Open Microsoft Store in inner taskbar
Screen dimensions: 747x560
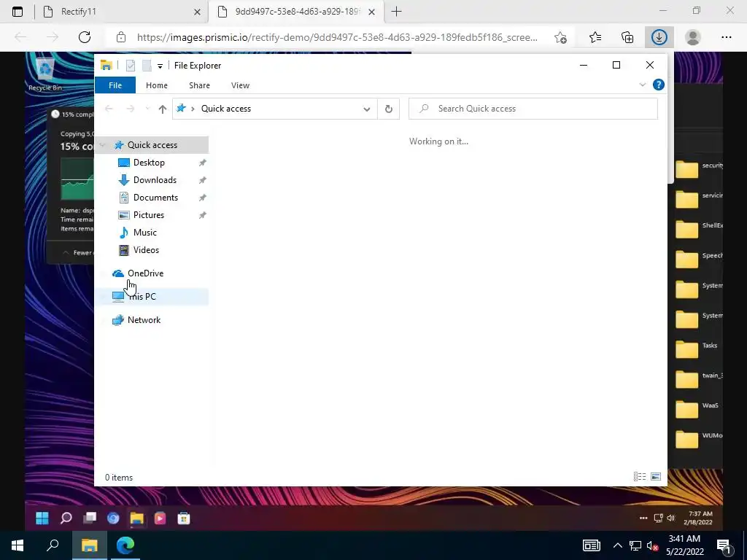pyautogui.click(x=184, y=518)
